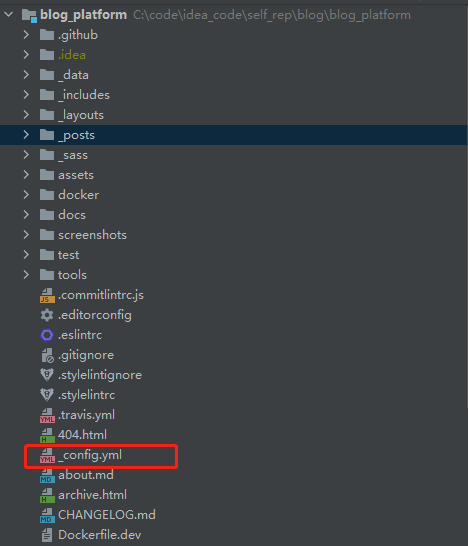Click the .gitignore file icon
This screenshot has width=468, height=546.
(x=47, y=355)
